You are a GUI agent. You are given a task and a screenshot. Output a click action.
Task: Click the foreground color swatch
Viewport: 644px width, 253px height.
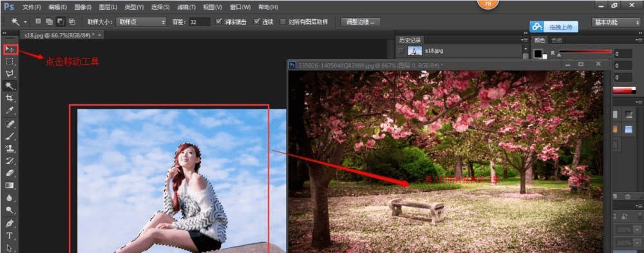(x=538, y=53)
